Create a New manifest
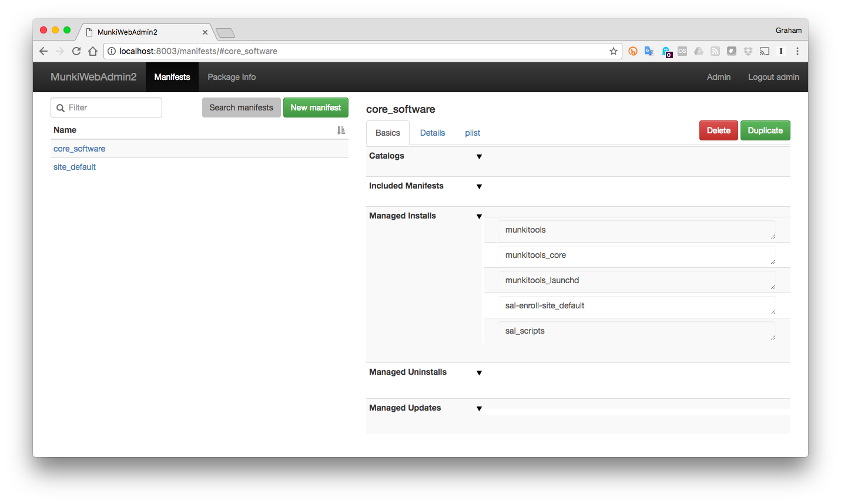Image resolution: width=841 pixels, height=504 pixels. click(316, 107)
